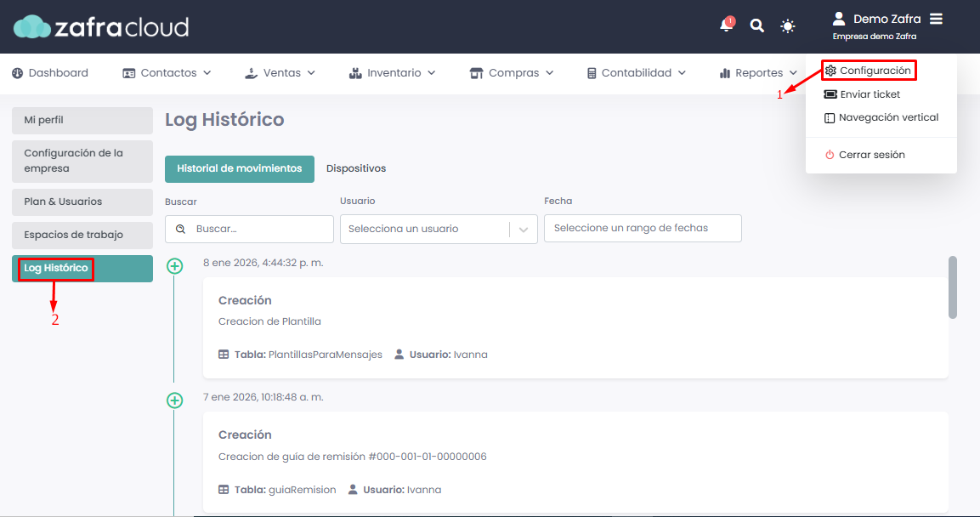
Task: Click the Ventas hand icon
Action: (251, 73)
